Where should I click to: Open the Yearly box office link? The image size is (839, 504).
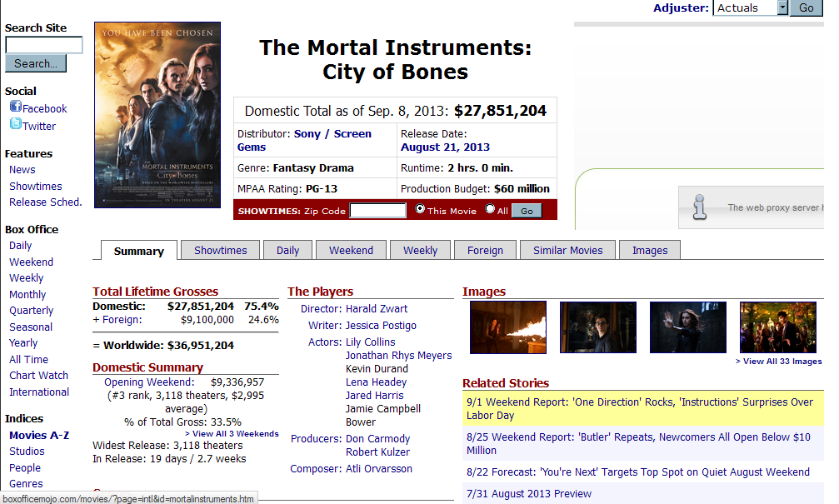[x=23, y=343]
